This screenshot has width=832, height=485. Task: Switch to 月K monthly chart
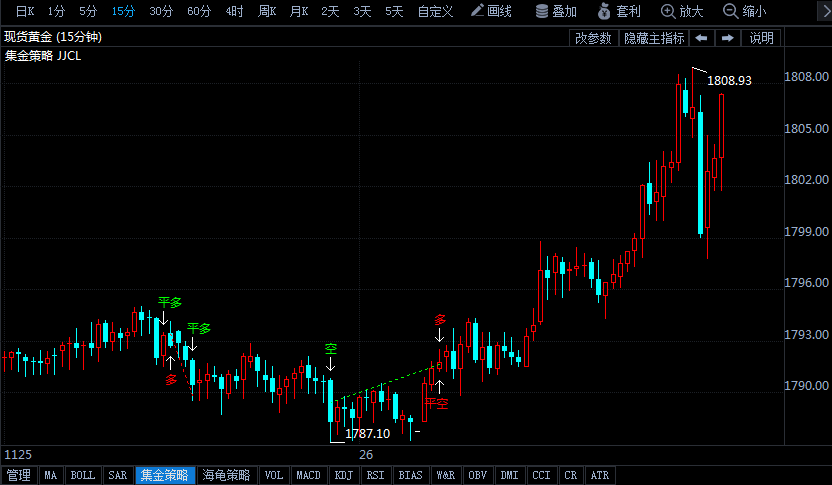click(x=299, y=11)
